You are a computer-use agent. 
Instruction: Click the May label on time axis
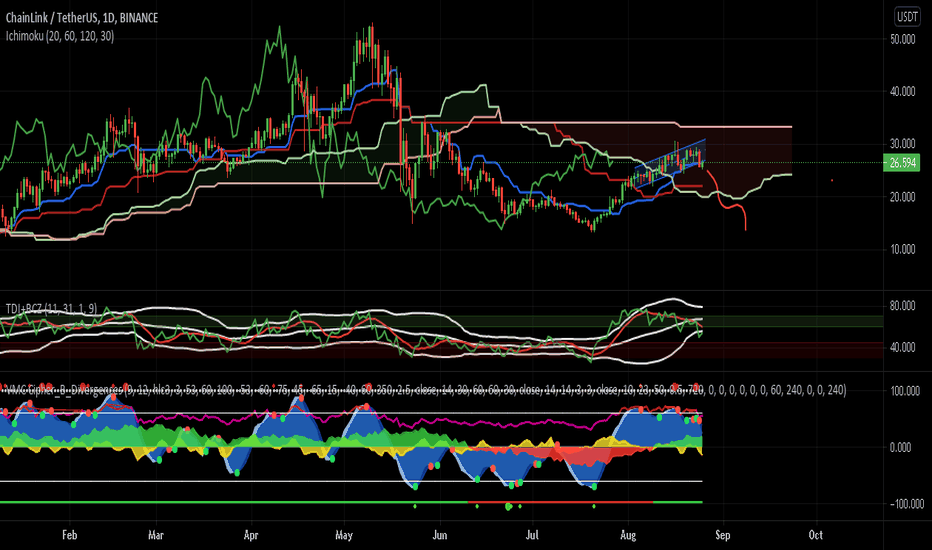pos(344,535)
